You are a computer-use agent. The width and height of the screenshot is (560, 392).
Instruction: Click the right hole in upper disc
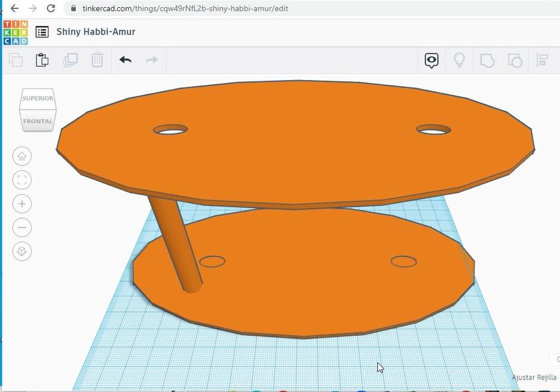[433, 130]
